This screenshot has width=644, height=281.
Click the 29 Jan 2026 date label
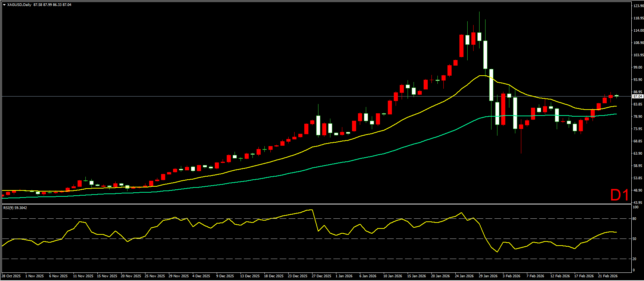point(488,276)
